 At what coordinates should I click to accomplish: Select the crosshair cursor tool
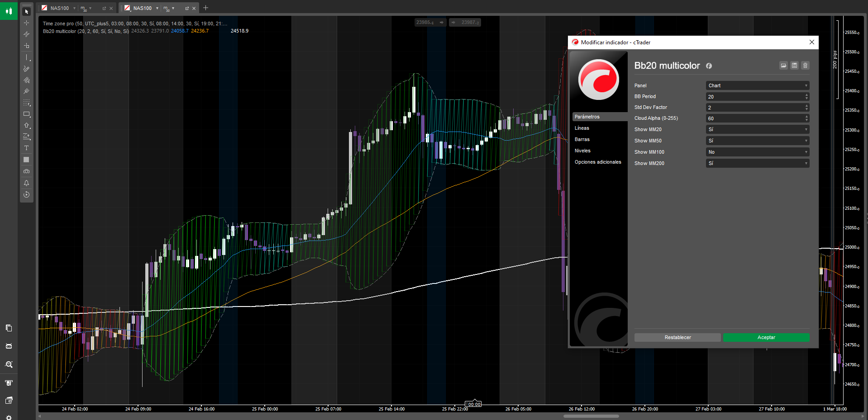pyautogui.click(x=26, y=23)
